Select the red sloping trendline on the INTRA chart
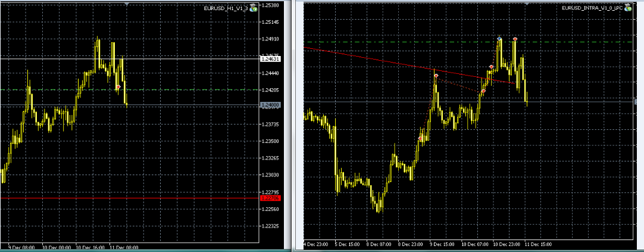The image size is (644, 252). 409,66
